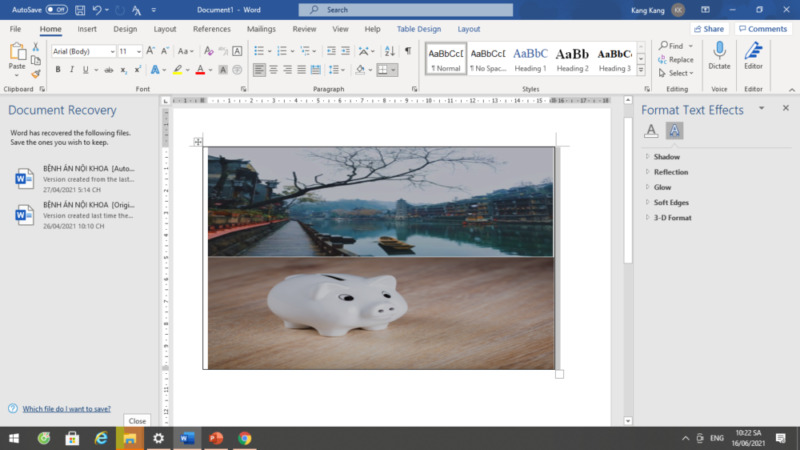Click the Numbering list icon
The height and width of the screenshot is (450, 800).
coord(282,51)
